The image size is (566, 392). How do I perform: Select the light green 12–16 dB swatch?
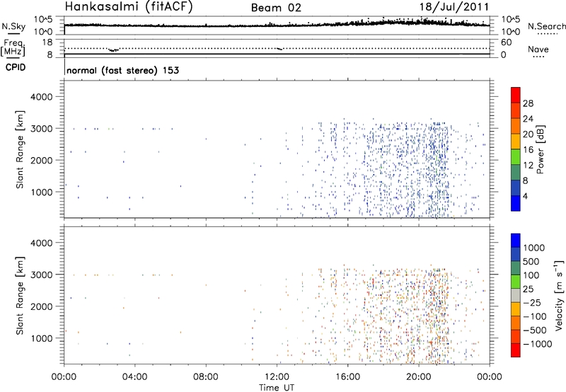pos(516,156)
